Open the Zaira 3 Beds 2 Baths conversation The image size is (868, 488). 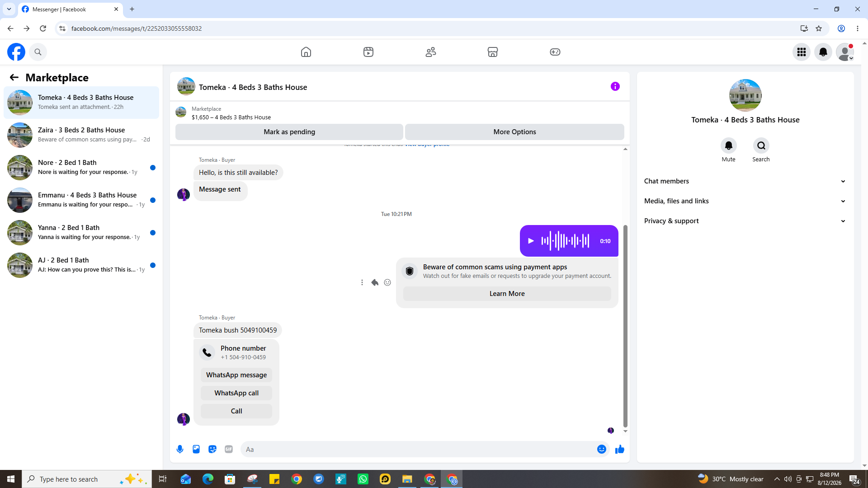(81, 135)
